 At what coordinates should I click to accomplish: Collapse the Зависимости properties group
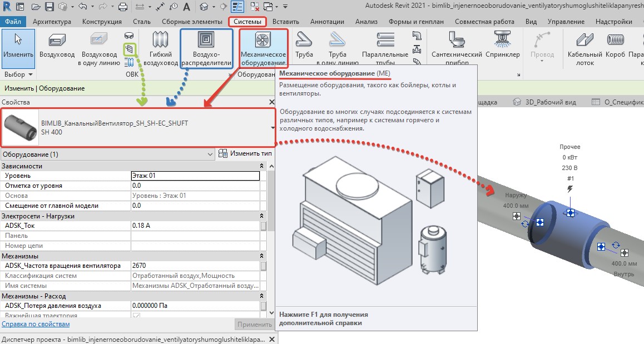[261, 166]
